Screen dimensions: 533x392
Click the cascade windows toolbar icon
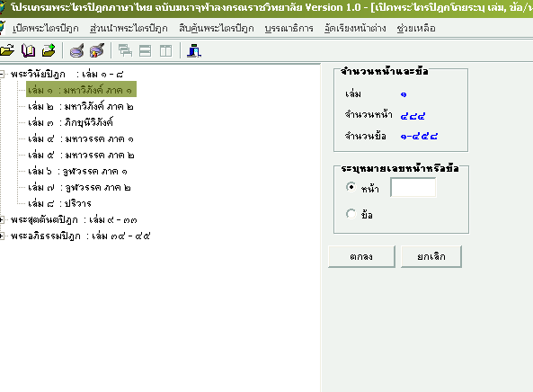tap(125, 51)
